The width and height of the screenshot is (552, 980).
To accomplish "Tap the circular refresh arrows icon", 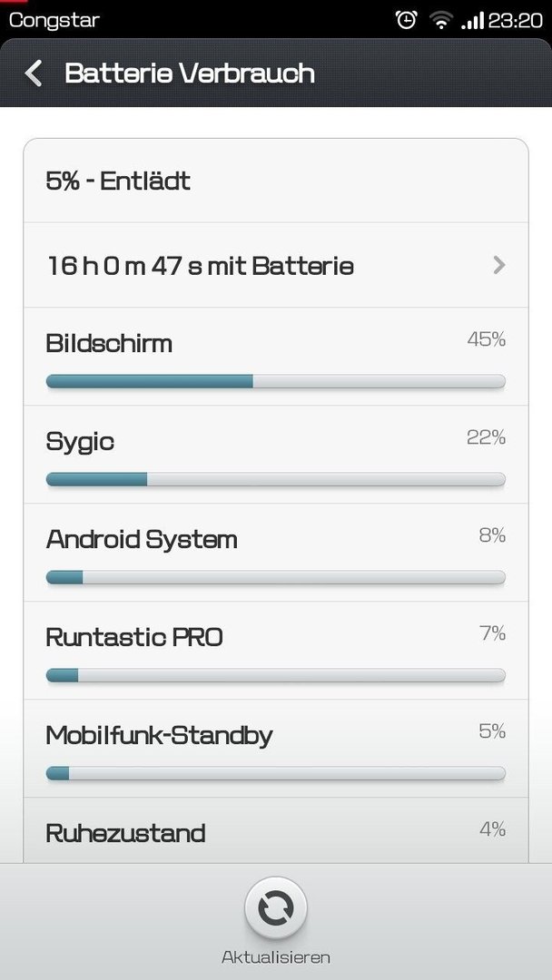I will click(x=276, y=909).
